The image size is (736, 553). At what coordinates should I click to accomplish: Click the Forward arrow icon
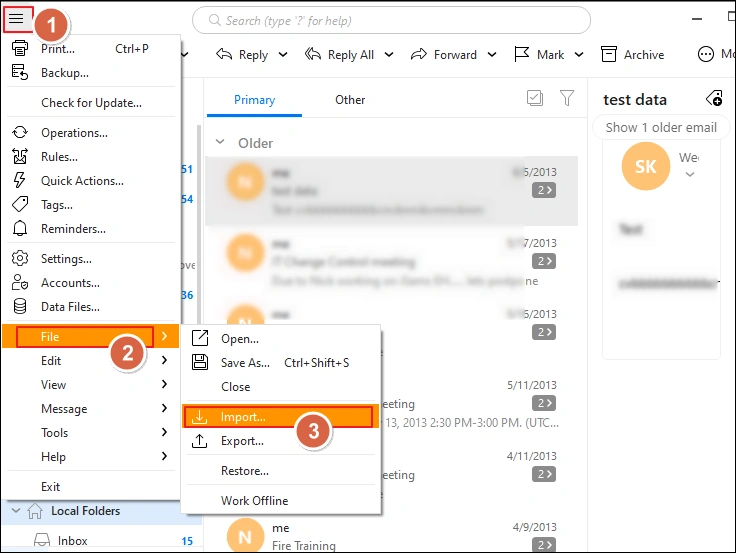point(419,54)
